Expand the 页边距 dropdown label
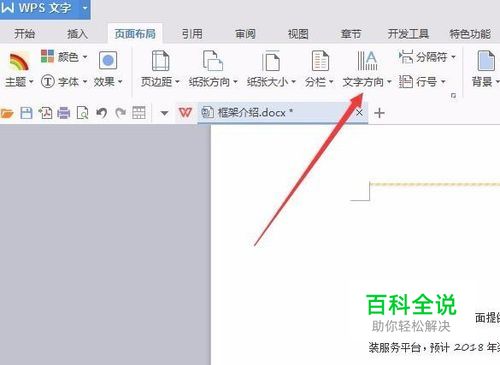Image resolution: width=500 pixels, height=365 pixels. pos(160,82)
